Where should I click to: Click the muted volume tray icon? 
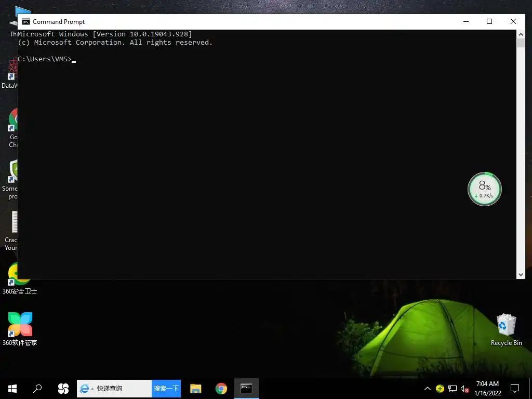465,389
